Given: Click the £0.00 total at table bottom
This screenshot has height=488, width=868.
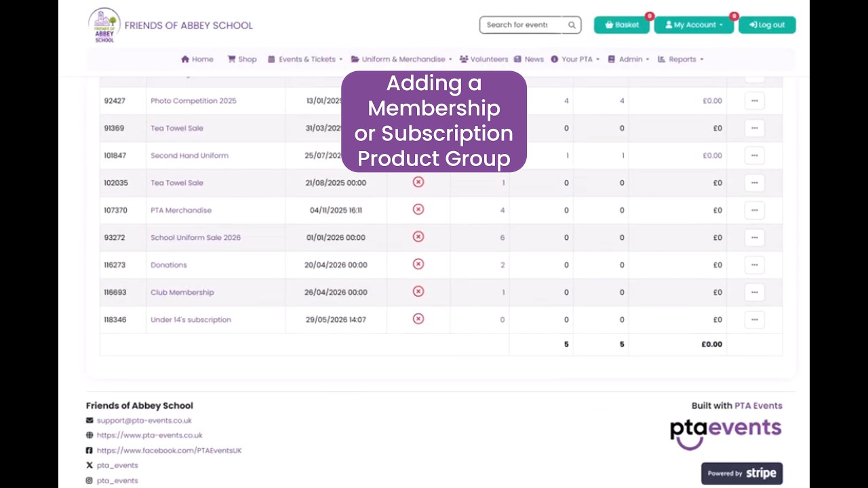Looking at the screenshot, I should pyautogui.click(x=711, y=344).
